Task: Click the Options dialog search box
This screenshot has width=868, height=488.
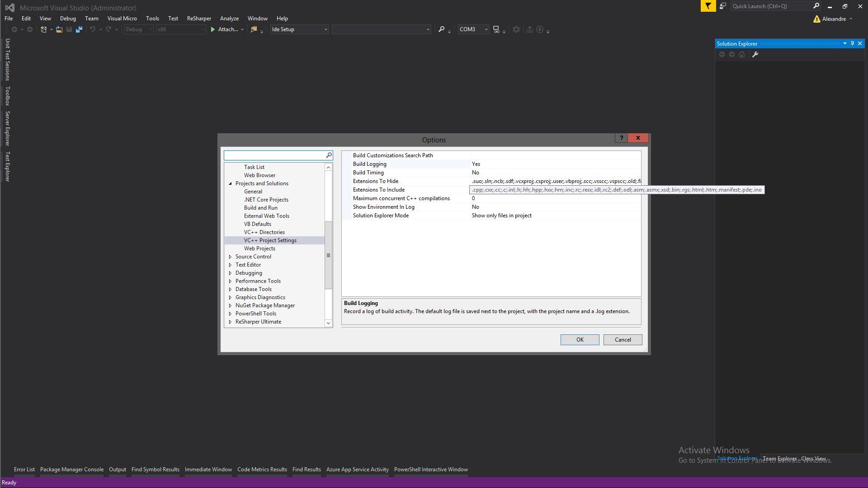Action: (276, 155)
